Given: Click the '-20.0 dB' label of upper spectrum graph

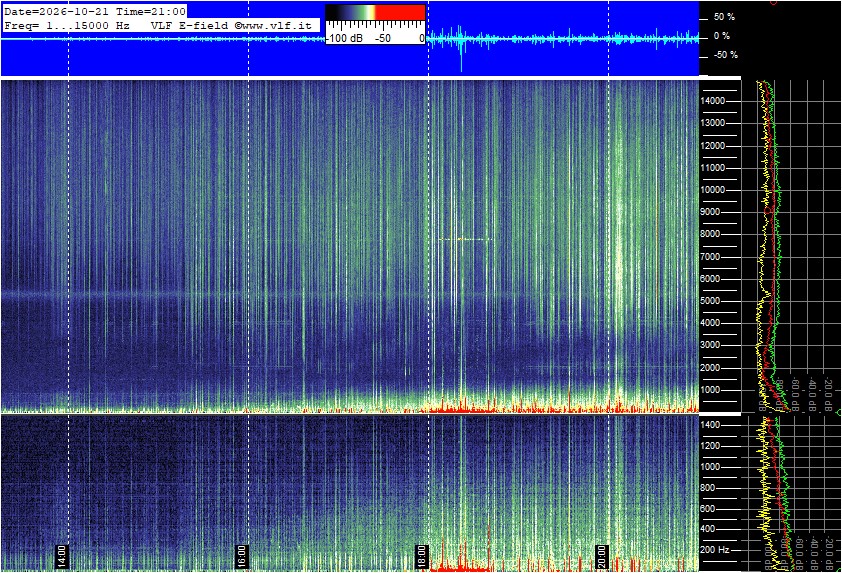Looking at the screenshot, I should (829, 395).
